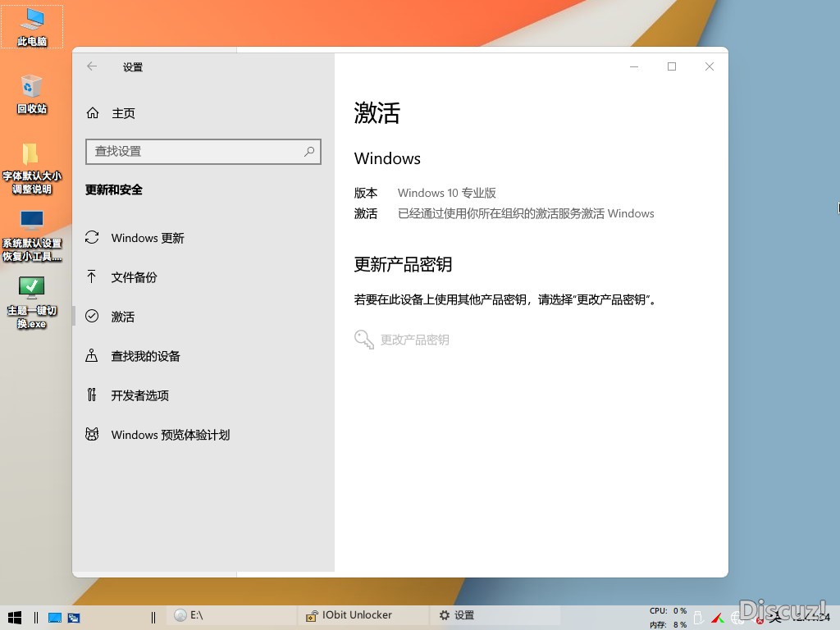Click the 更新和安全 heading text
The image size is (840, 630).
(x=113, y=189)
